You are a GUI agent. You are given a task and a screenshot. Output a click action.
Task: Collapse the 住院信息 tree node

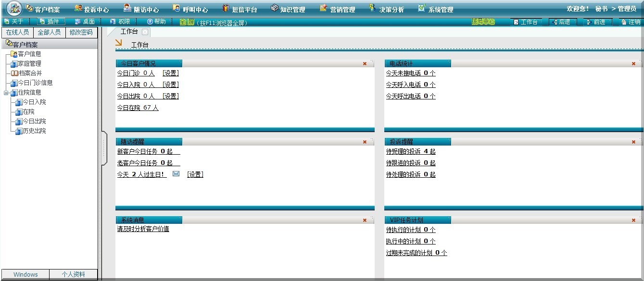6,93
